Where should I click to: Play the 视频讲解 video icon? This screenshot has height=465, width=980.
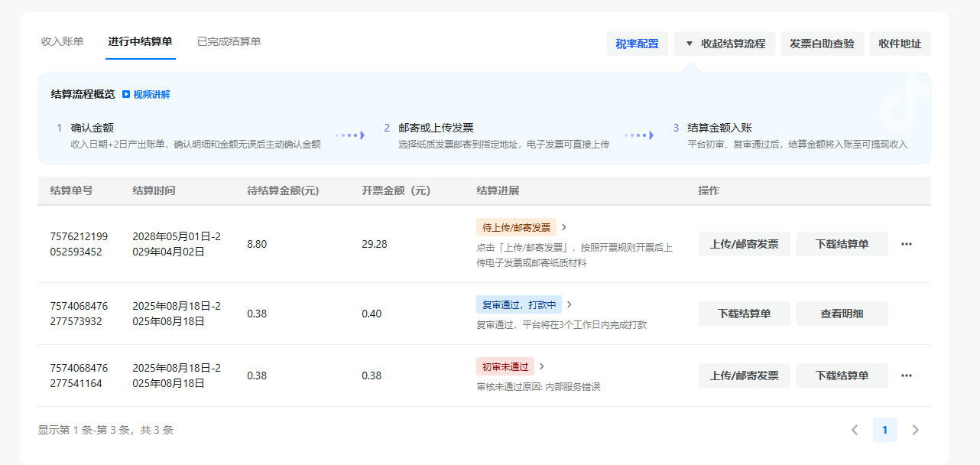coord(126,95)
